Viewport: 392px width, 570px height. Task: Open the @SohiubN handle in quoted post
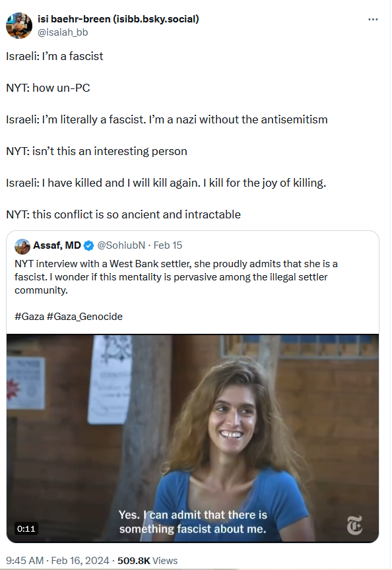pyautogui.click(x=121, y=245)
